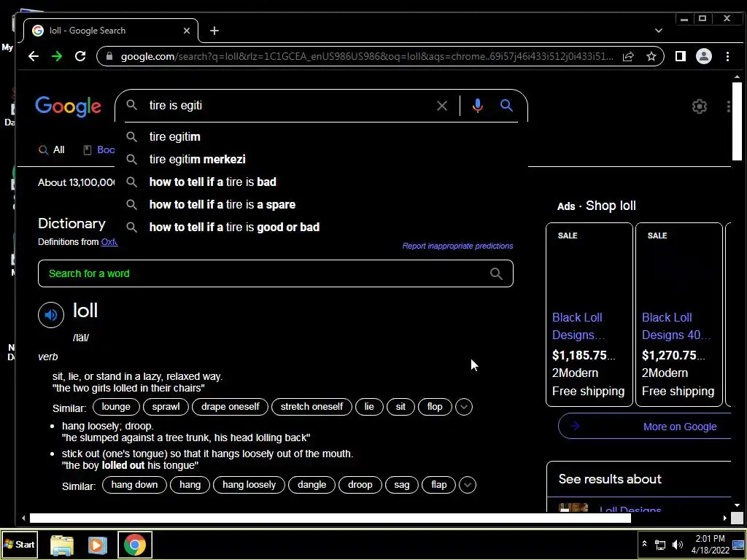Select the 'droop' synonym chip
Viewport: 747px width, 560px height.
pos(360,485)
